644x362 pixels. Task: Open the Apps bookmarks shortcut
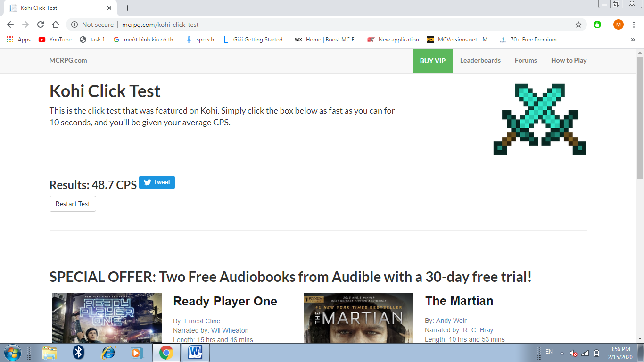coord(19,40)
